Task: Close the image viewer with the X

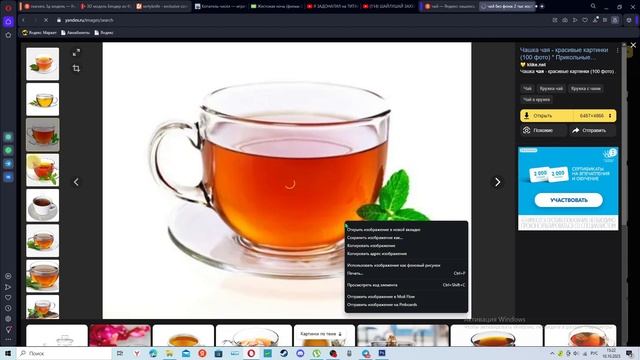Action: coord(633,45)
